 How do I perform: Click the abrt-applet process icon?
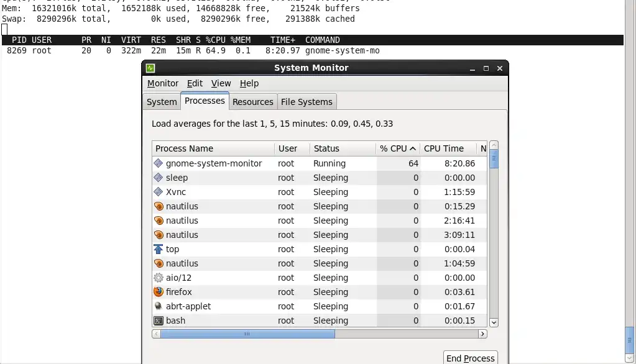158,306
